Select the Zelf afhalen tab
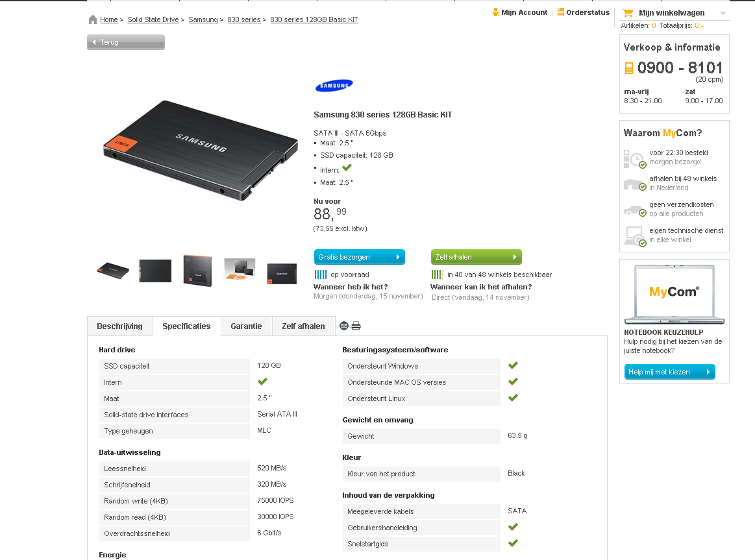Screen dimensions: 755x560 click(303, 326)
